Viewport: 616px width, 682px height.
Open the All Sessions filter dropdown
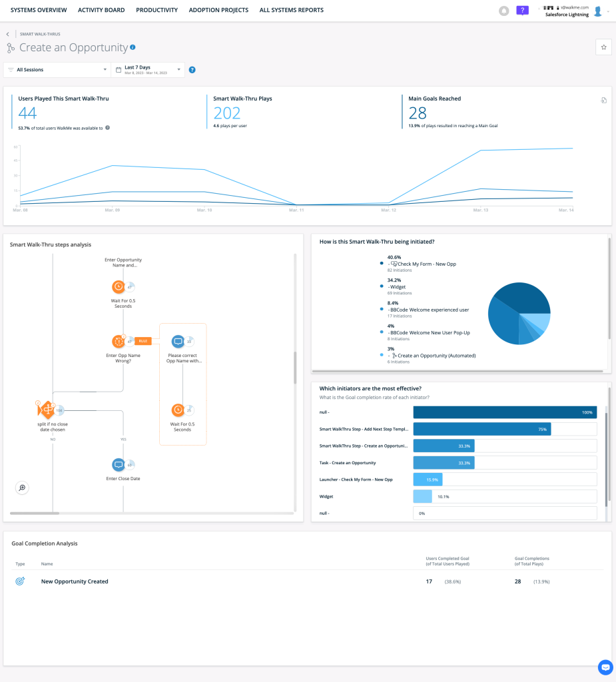point(57,69)
